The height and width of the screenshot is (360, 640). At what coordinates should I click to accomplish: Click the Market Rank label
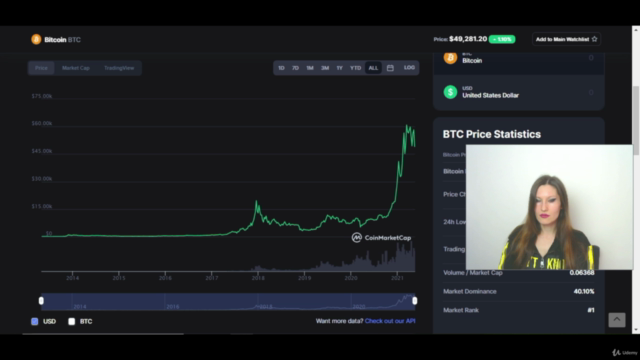pyautogui.click(x=461, y=310)
